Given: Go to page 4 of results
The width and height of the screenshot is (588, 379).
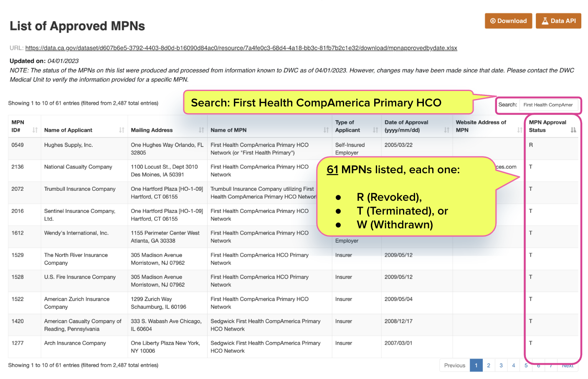Looking at the screenshot, I should (x=514, y=365).
